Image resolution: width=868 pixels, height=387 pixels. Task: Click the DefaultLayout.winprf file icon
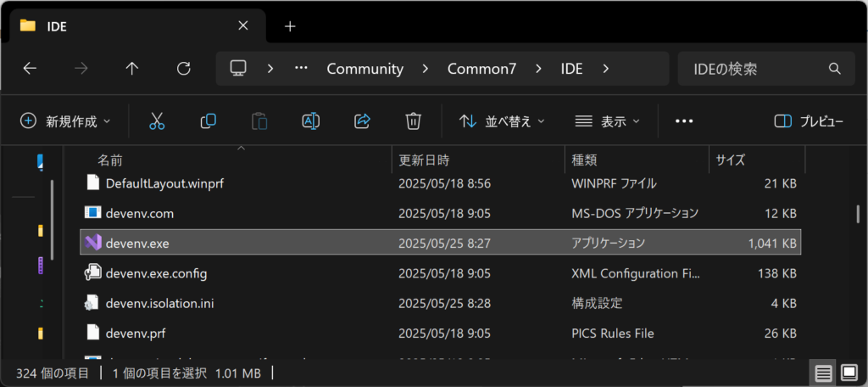(x=92, y=182)
